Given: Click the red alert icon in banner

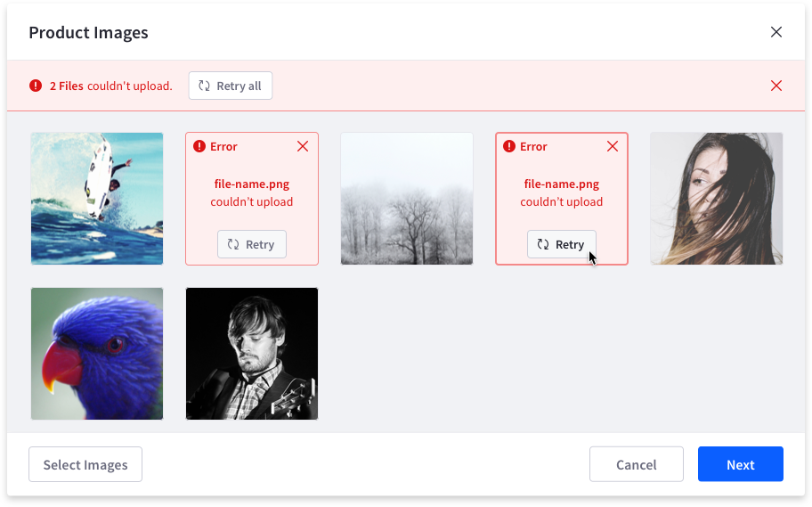Looking at the screenshot, I should click(x=36, y=86).
